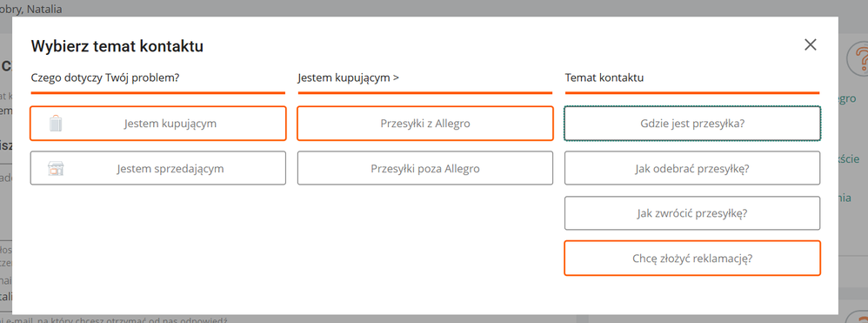This screenshot has width=868, height=323.
Task: Pick the Gdzie jest przesyłka? topic
Action: point(692,123)
